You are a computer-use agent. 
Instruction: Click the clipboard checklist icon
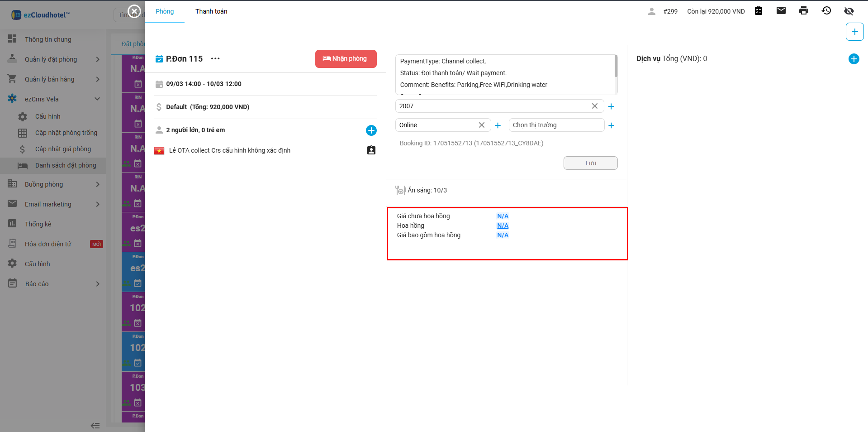pos(759,11)
